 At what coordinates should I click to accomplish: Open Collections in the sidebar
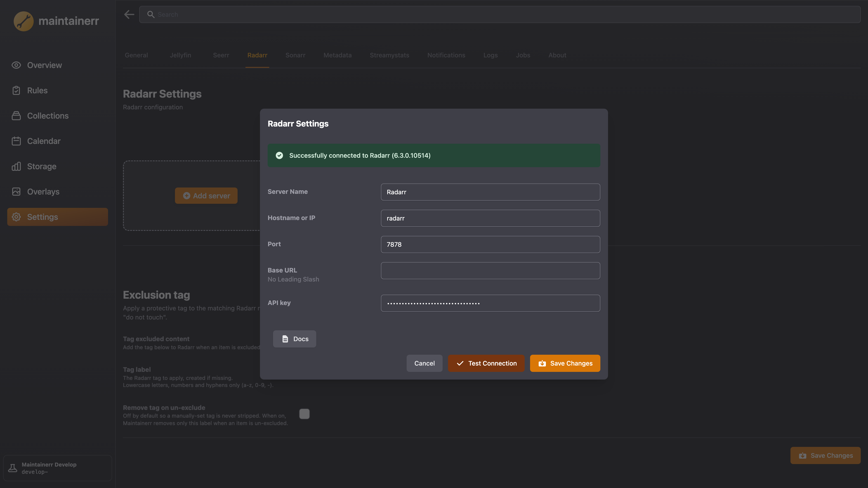[x=57, y=115]
